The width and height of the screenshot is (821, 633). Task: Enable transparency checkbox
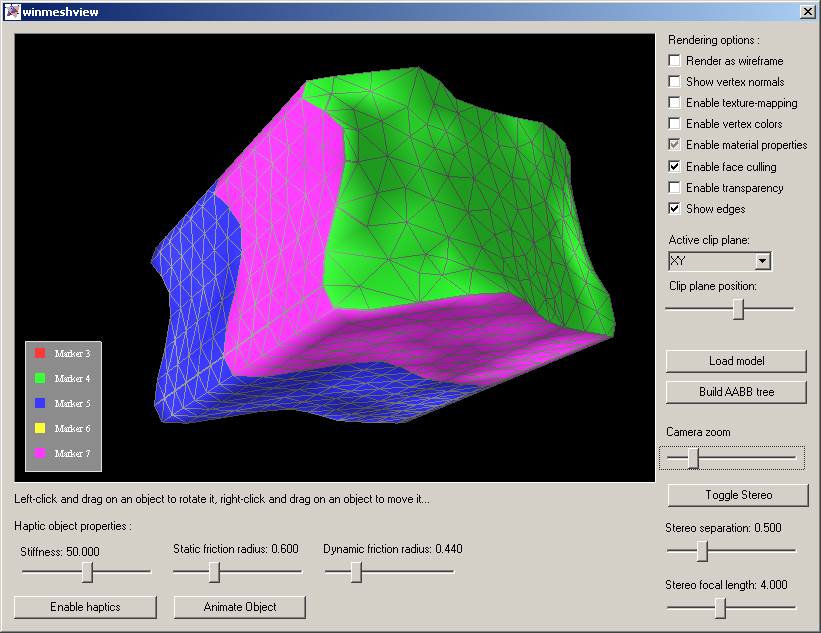click(675, 188)
